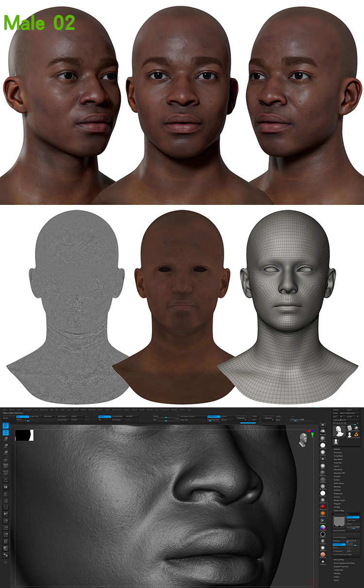Viewport: 364px width, 588px height.
Task: Expand the Polygroups subpalette
Action: pyautogui.click(x=338, y=494)
